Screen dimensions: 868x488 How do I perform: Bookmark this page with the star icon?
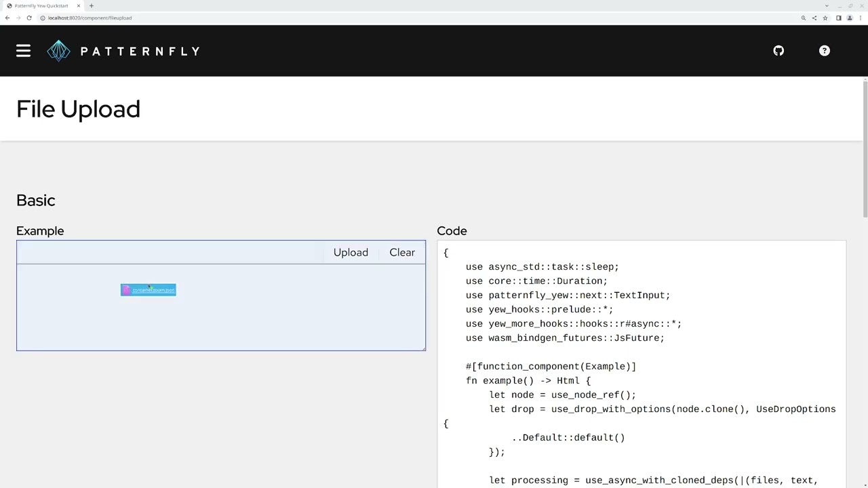tap(825, 18)
